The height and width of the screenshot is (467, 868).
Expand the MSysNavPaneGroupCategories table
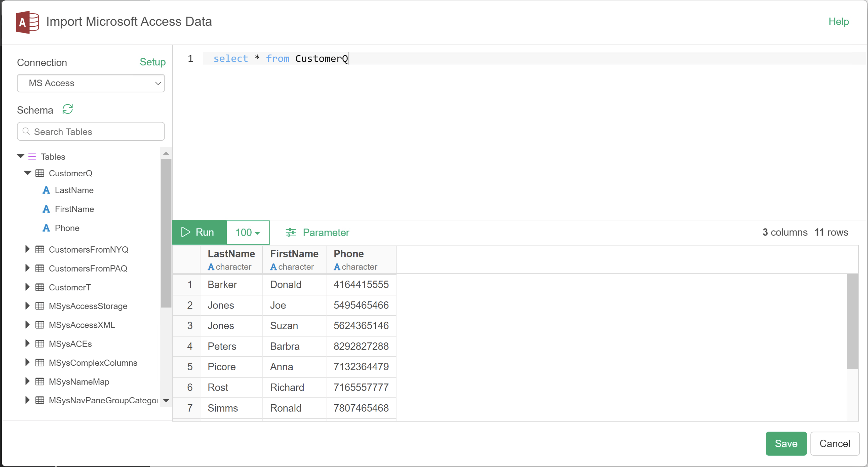coord(27,400)
